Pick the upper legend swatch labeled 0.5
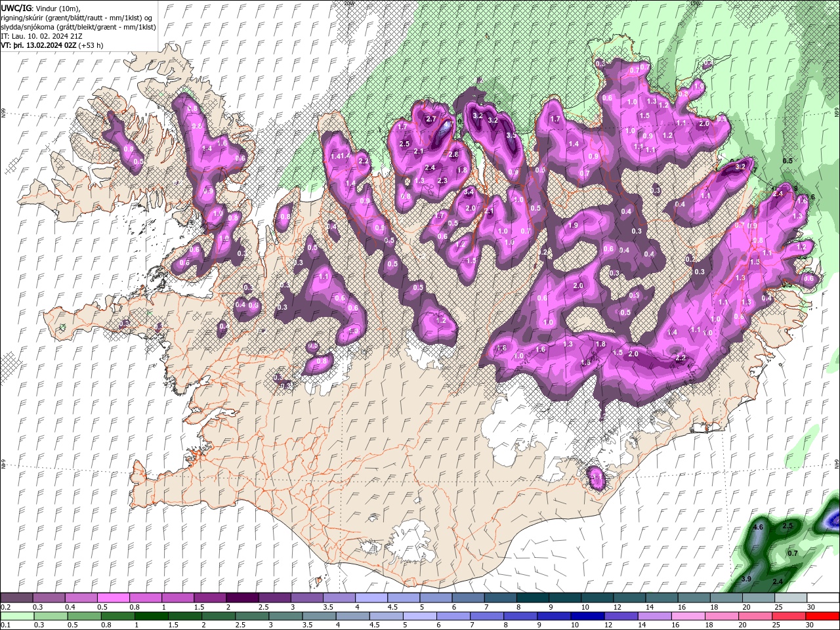Image resolution: width=840 pixels, height=630 pixels. tap(114, 598)
